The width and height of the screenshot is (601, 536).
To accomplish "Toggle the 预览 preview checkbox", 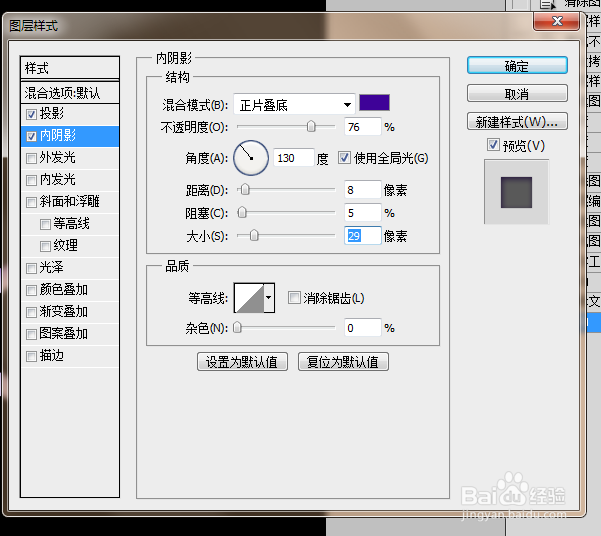I will pyautogui.click(x=493, y=145).
